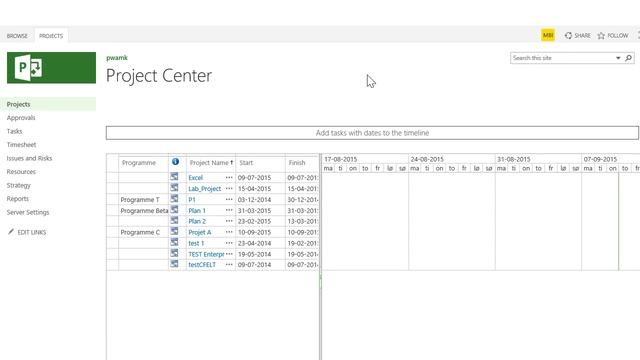Open the test 1 project link
Viewport: 640px width, 360px height.
196,243
